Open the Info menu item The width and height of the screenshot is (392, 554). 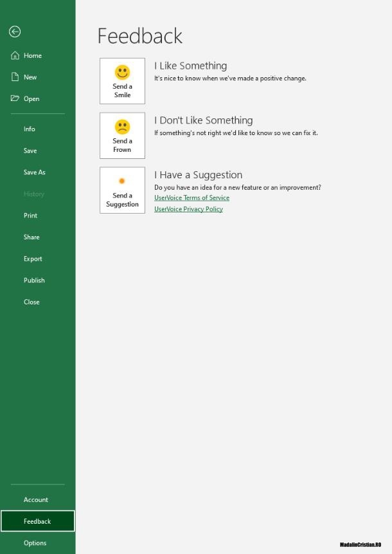click(x=30, y=129)
